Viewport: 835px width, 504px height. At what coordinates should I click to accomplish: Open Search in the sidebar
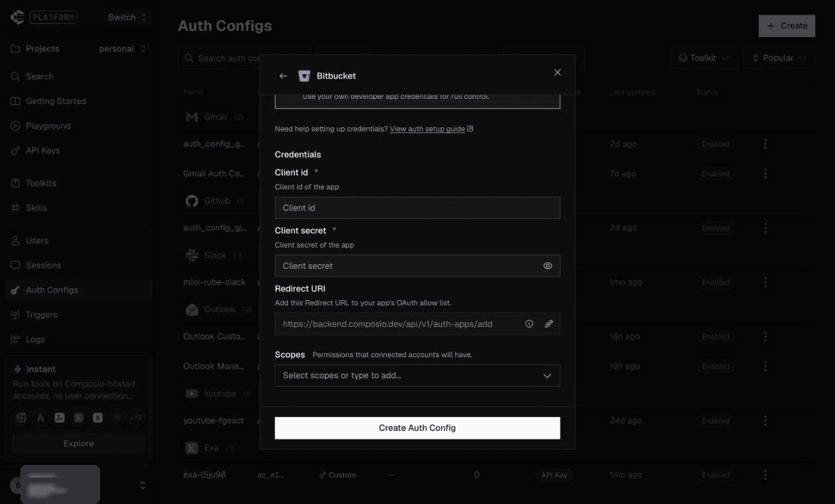[x=78, y=77]
